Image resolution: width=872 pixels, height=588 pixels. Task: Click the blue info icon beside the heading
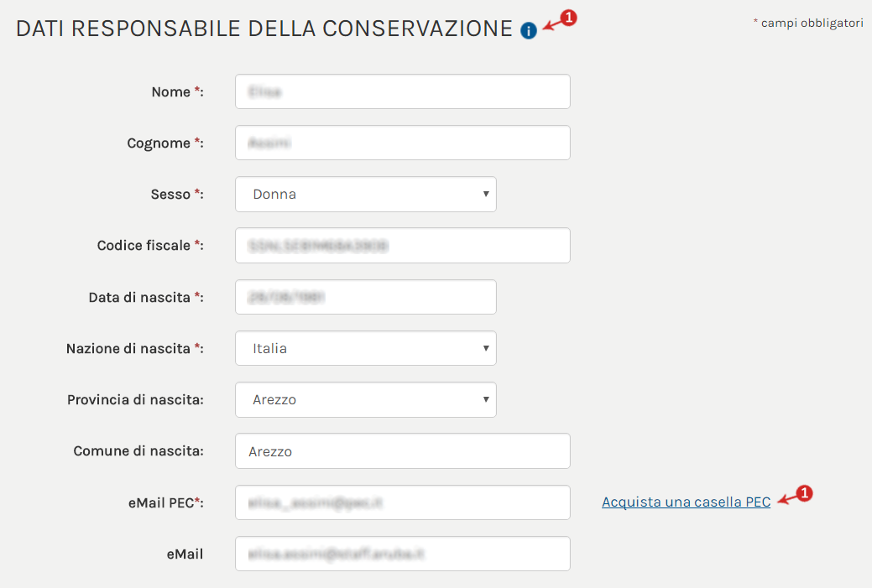click(529, 31)
